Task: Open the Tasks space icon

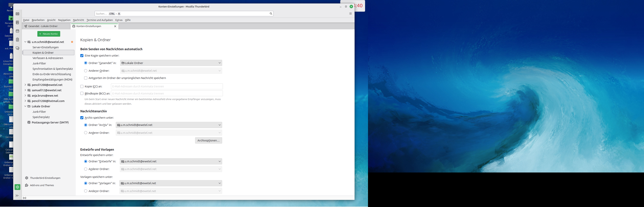Action: click(x=17, y=40)
